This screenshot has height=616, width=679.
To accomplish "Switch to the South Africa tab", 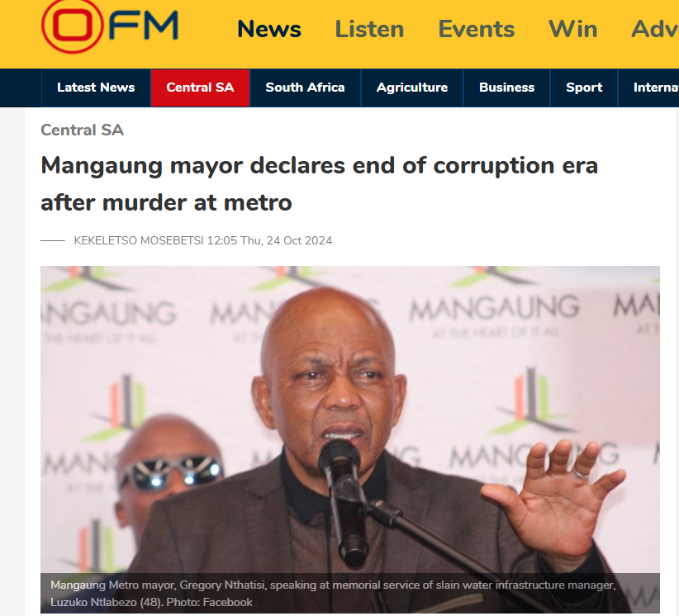I will pos(306,88).
